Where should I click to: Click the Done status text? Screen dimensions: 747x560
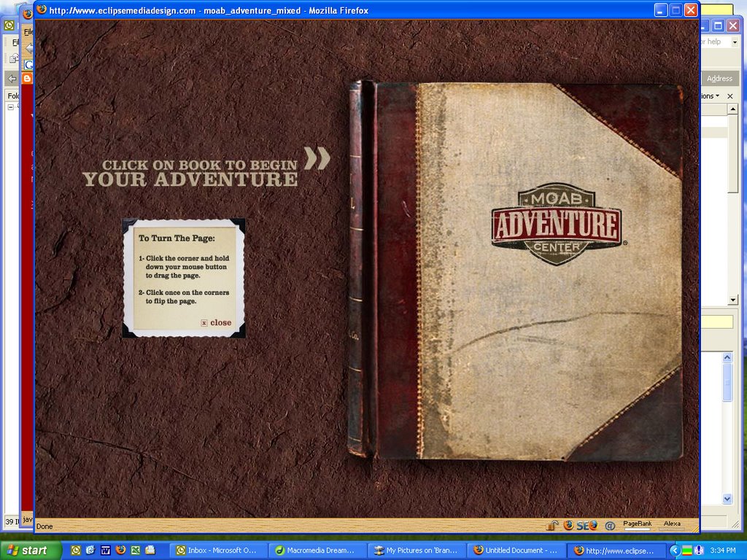44,526
